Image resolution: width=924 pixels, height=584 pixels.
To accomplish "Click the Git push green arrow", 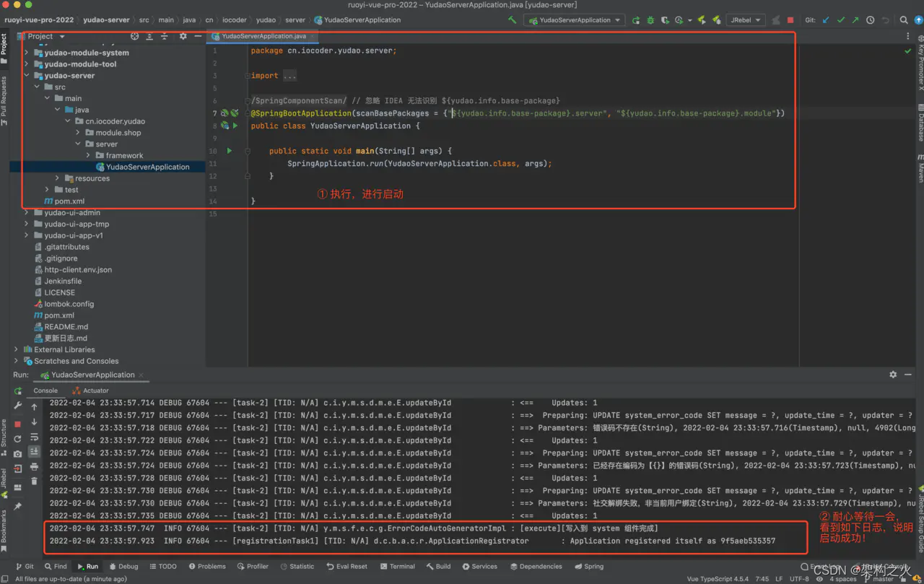I will click(x=855, y=20).
